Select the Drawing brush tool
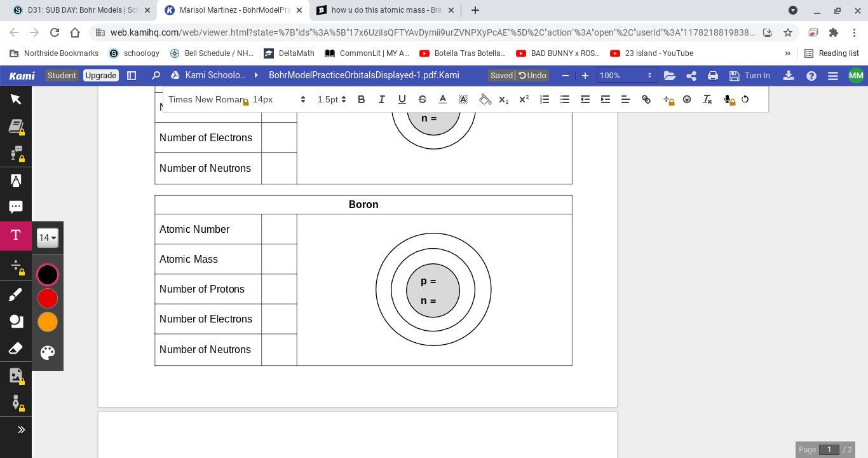The height and width of the screenshot is (458, 868). point(16,294)
